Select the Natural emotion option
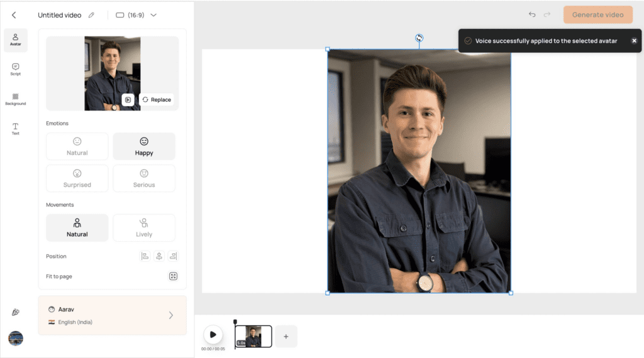 tap(77, 146)
